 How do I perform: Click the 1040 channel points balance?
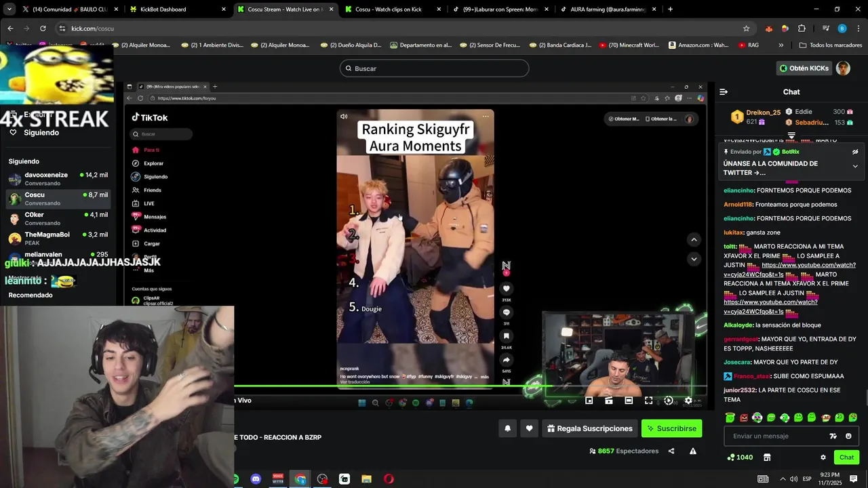[740, 457]
